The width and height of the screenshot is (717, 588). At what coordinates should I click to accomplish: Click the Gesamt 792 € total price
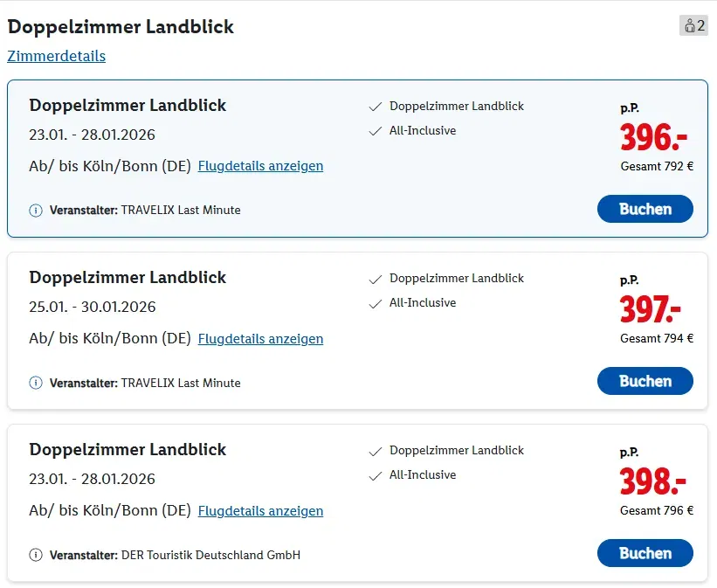click(656, 167)
